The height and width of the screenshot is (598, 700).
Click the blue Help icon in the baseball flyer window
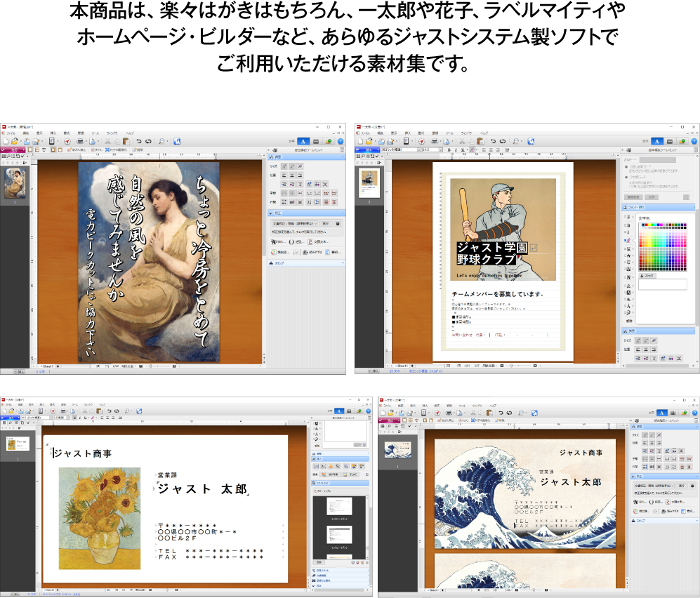[694, 141]
